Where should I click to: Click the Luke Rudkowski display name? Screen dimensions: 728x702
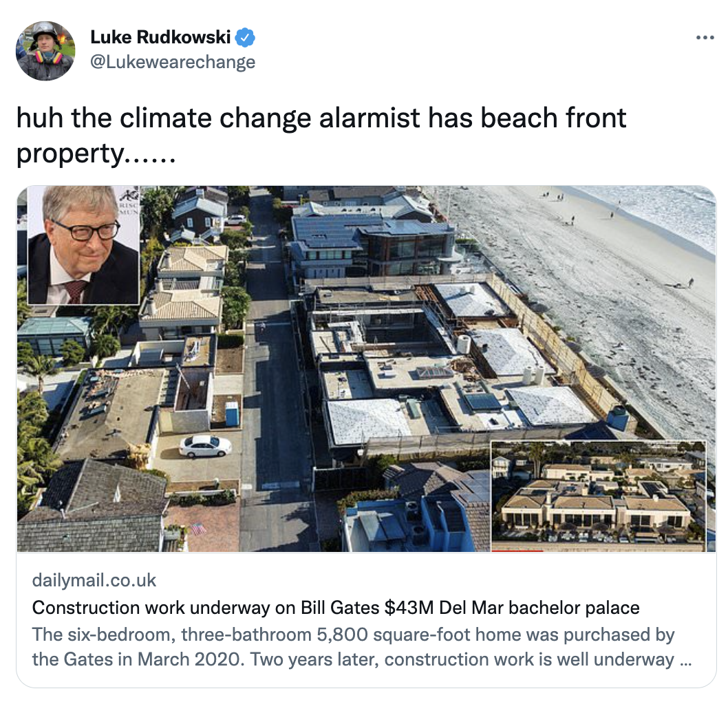[x=160, y=37]
